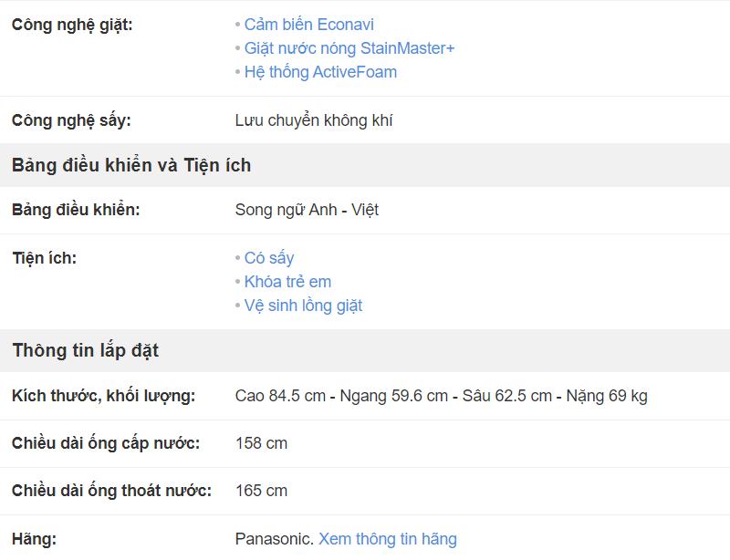Click the 165 cm drain hose length value
This screenshot has width=730, height=560.
261,491
